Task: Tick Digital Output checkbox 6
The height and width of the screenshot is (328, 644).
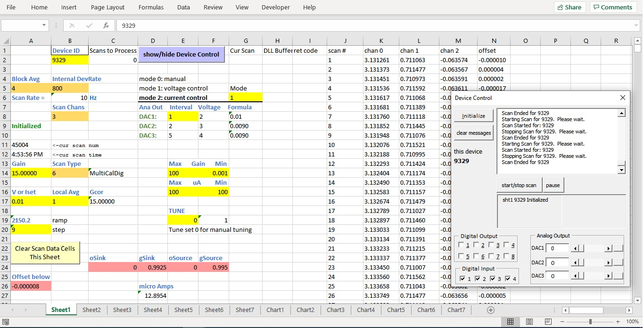Action: 477,256
